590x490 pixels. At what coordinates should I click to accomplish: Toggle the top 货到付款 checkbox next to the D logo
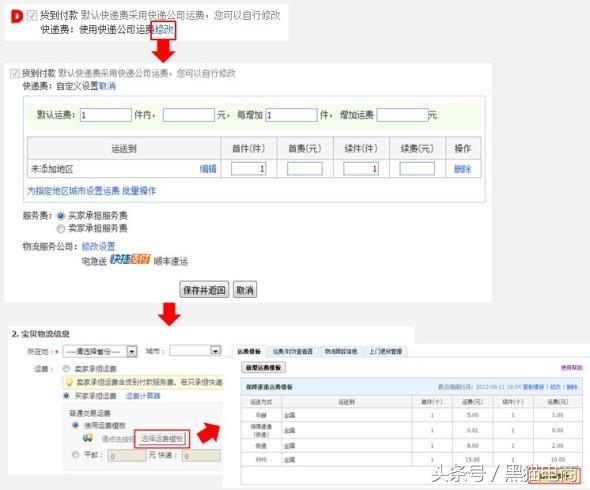[x=32, y=15]
